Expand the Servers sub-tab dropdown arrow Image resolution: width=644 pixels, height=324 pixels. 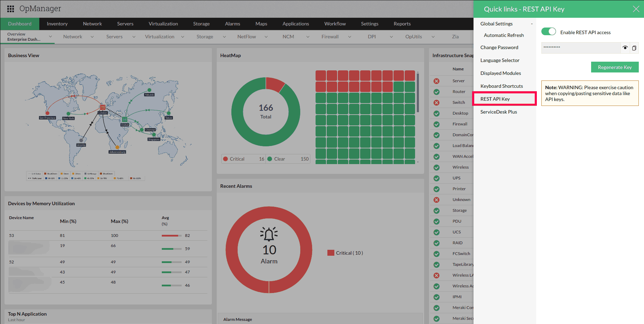(134, 37)
